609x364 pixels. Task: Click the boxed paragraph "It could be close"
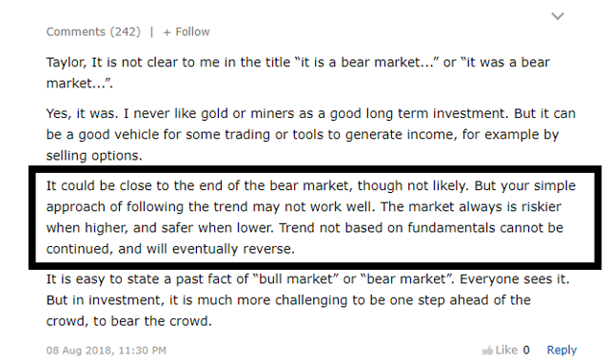(311, 217)
